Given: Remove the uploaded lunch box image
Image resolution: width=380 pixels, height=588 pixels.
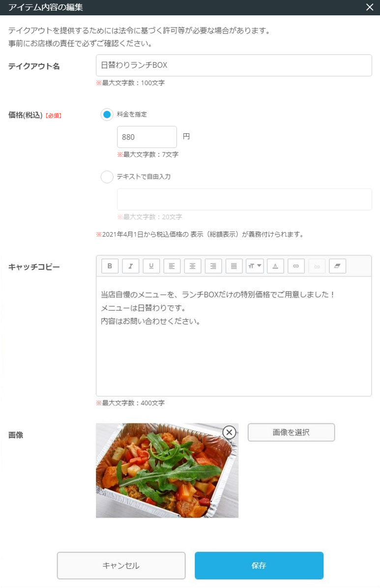Looking at the screenshot, I should (229, 432).
